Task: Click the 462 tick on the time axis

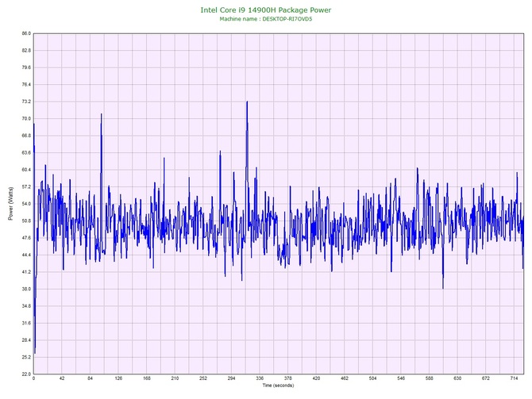Action: pyautogui.click(x=345, y=378)
